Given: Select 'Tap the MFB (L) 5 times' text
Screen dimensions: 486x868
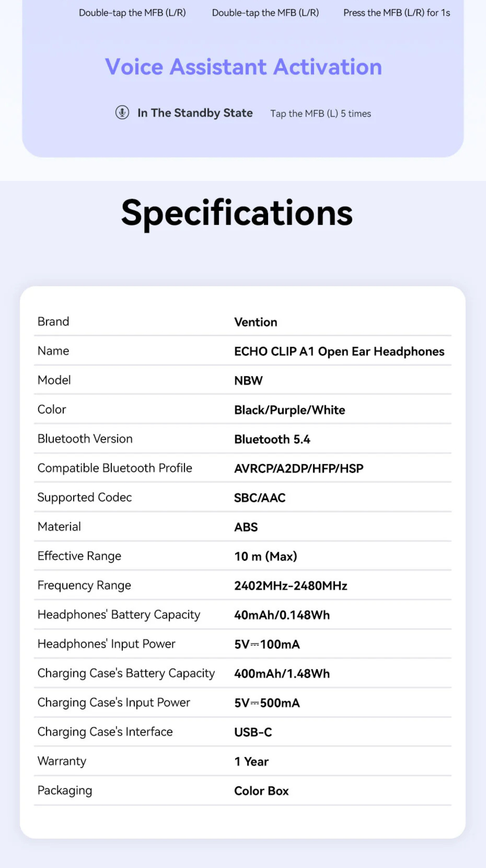Looking at the screenshot, I should (321, 114).
